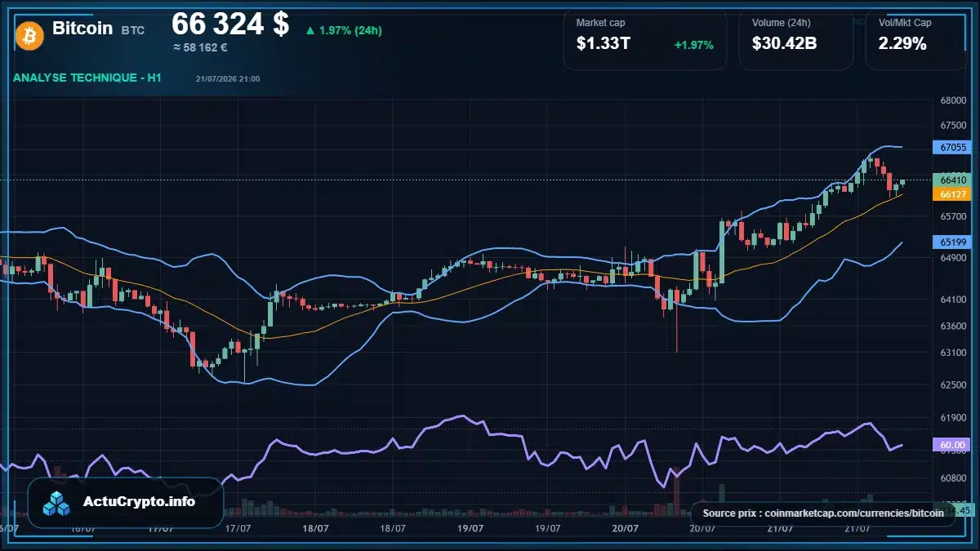Click the Bitcoin name heading
This screenshot has height=551, width=980.
[x=82, y=28]
